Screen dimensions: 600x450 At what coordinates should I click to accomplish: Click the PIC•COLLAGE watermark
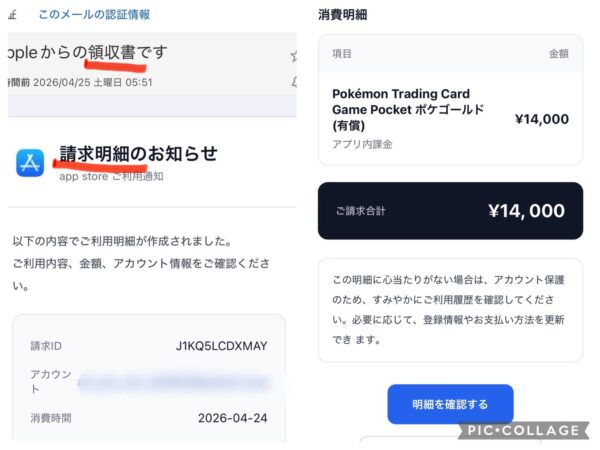523,430
